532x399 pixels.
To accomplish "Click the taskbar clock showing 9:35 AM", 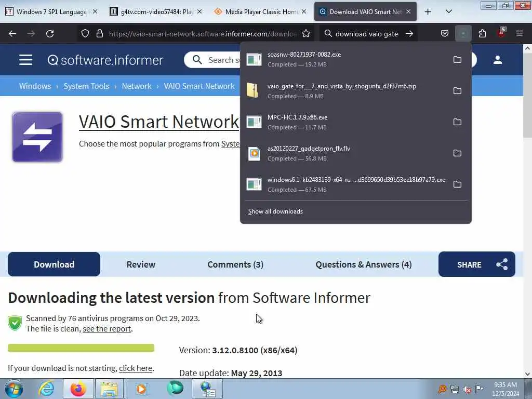I will coord(506,389).
